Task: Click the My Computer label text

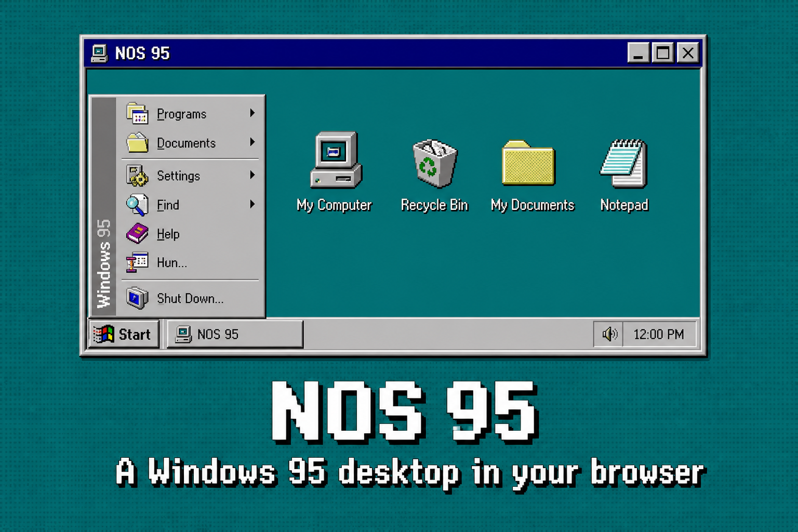Action: point(334,205)
